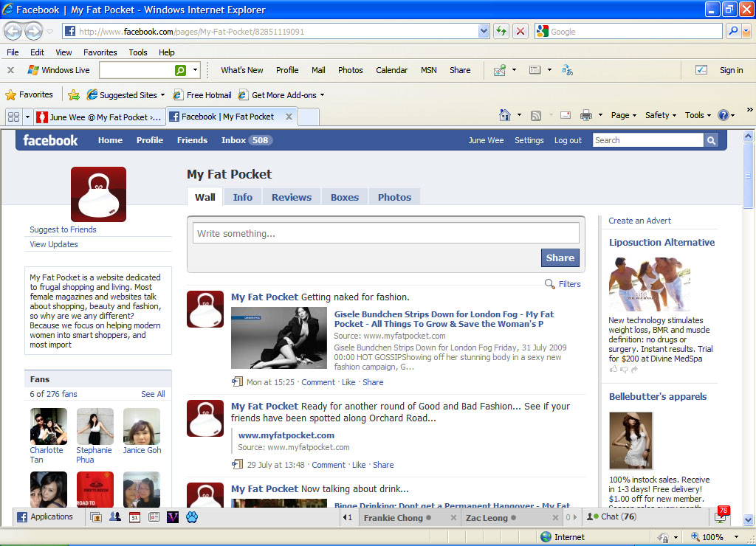
Task: Click Log out in Facebook header
Action: [568, 140]
